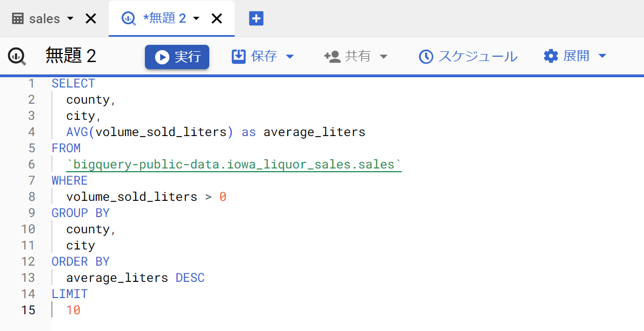Open the sales tab dropdown arrow
The image size is (644, 331).
pos(70,18)
